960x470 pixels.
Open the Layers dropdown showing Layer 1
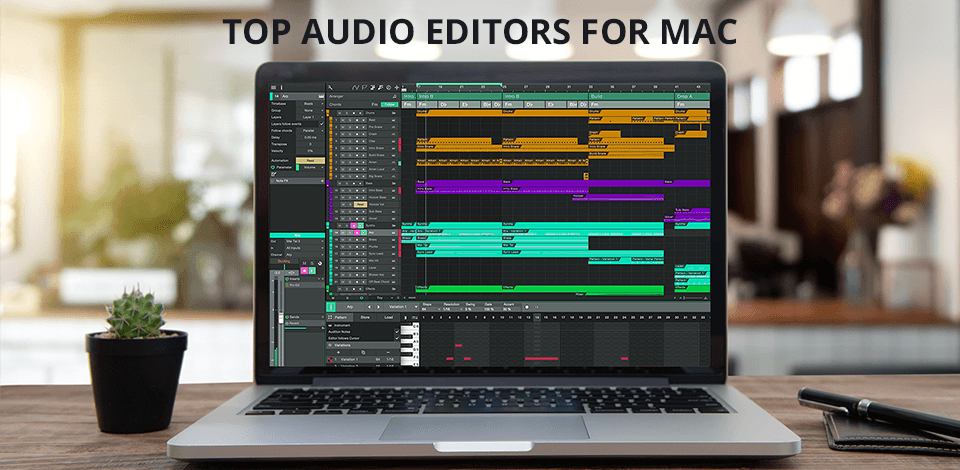[x=310, y=117]
